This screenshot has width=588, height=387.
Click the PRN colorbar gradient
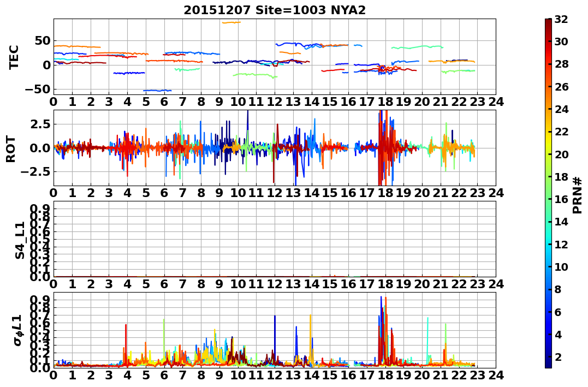(548, 193)
